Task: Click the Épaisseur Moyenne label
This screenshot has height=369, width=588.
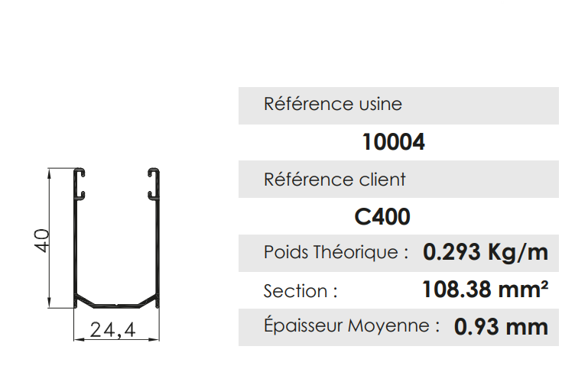Action: coord(351,326)
